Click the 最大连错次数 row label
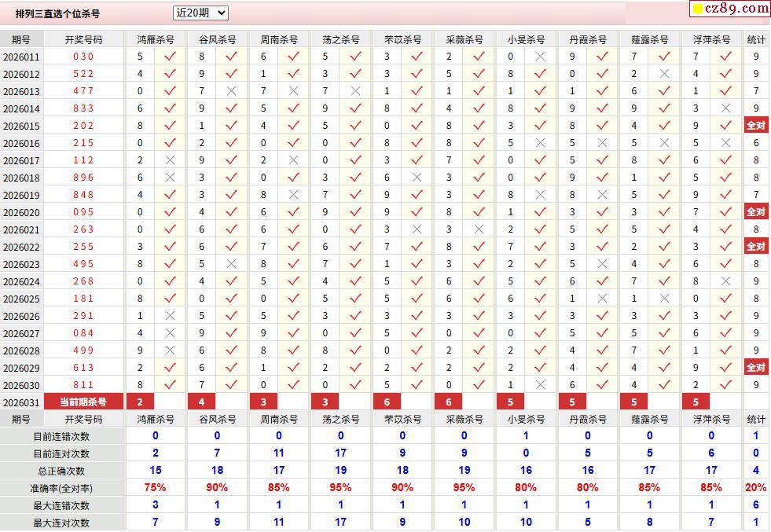771x532 pixels. (61, 505)
